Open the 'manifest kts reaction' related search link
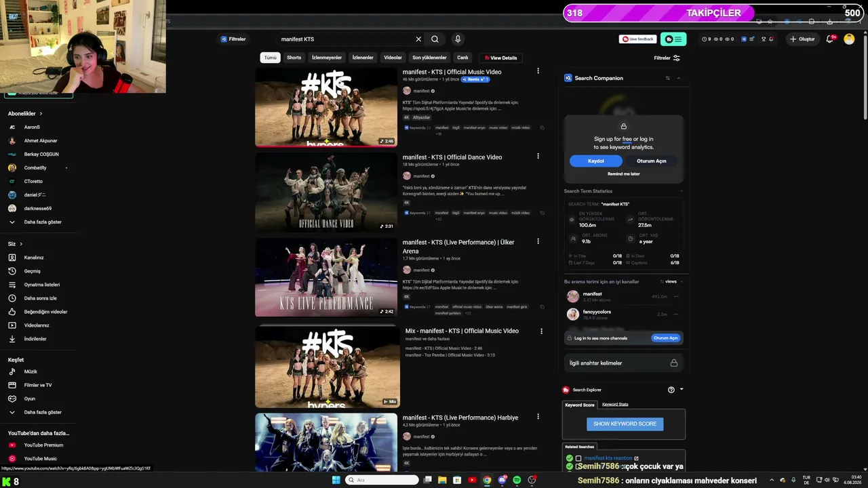Image resolution: width=868 pixels, height=488 pixels. 608,459
